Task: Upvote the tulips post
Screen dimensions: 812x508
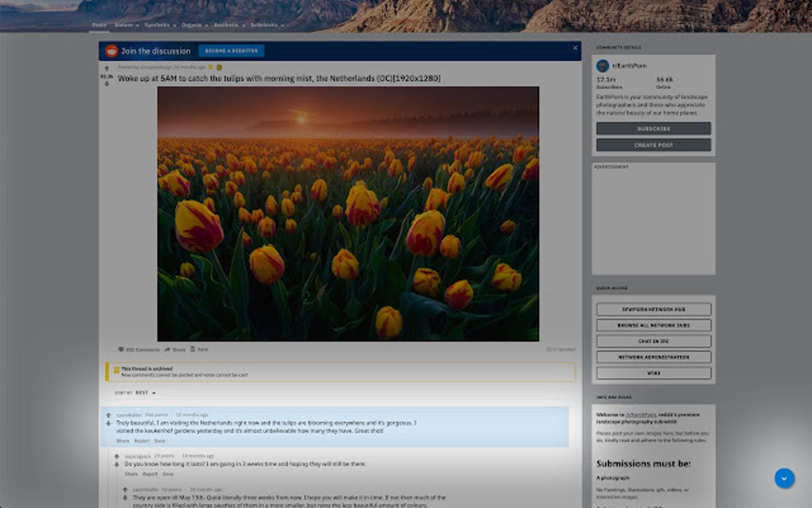Action: coord(107,68)
